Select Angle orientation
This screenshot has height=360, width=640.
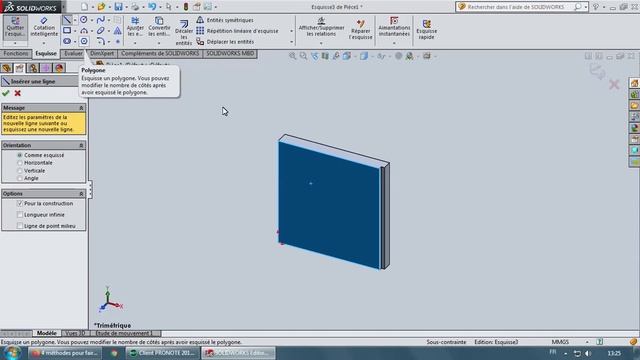tap(20, 178)
